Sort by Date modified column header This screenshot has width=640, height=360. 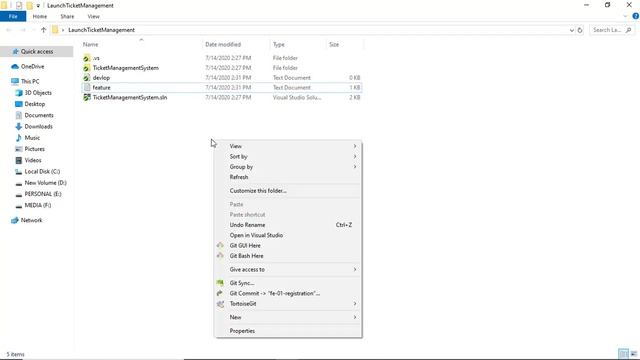pos(223,44)
